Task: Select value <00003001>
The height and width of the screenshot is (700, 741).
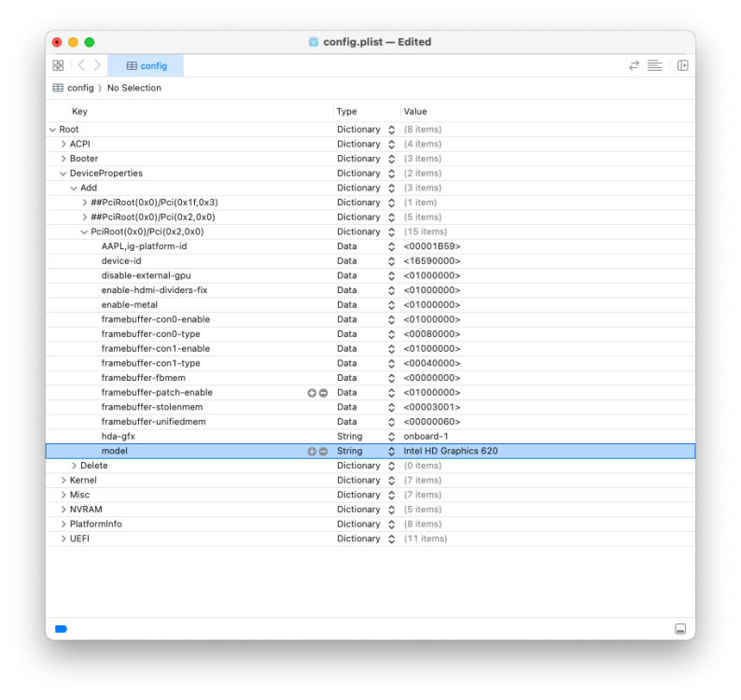Action: click(x=432, y=407)
